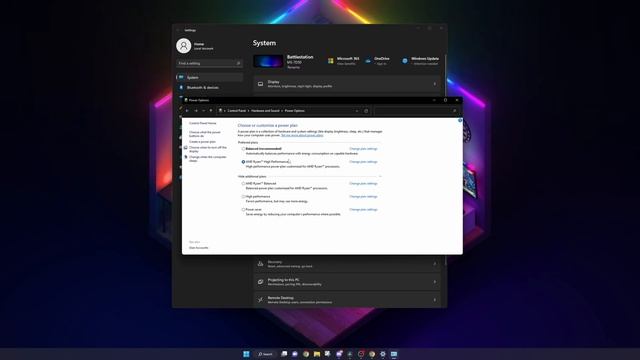Screen dimensions: 640x360
Task: Open Remote Desktop row in Settings
Action: 347,300
